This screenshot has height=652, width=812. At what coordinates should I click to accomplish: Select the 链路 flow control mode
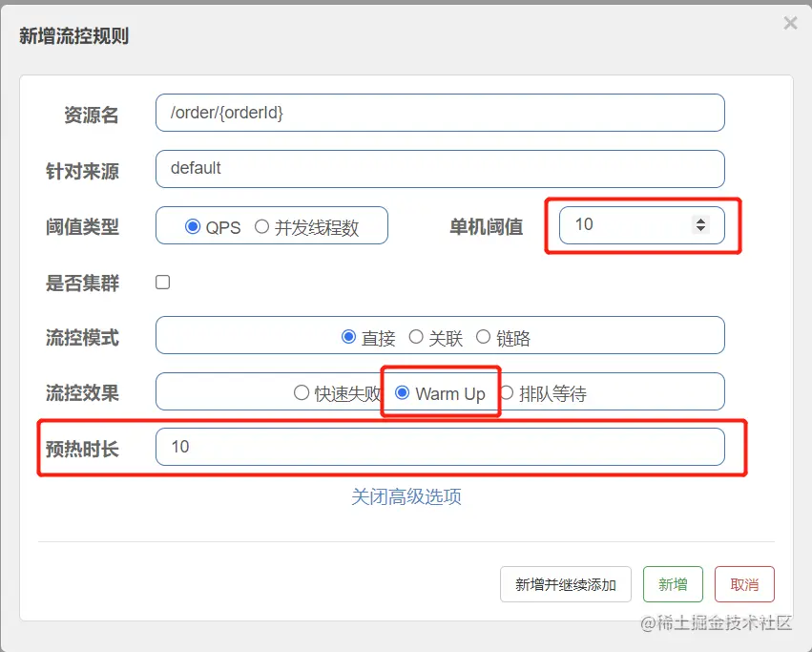(483, 337)
